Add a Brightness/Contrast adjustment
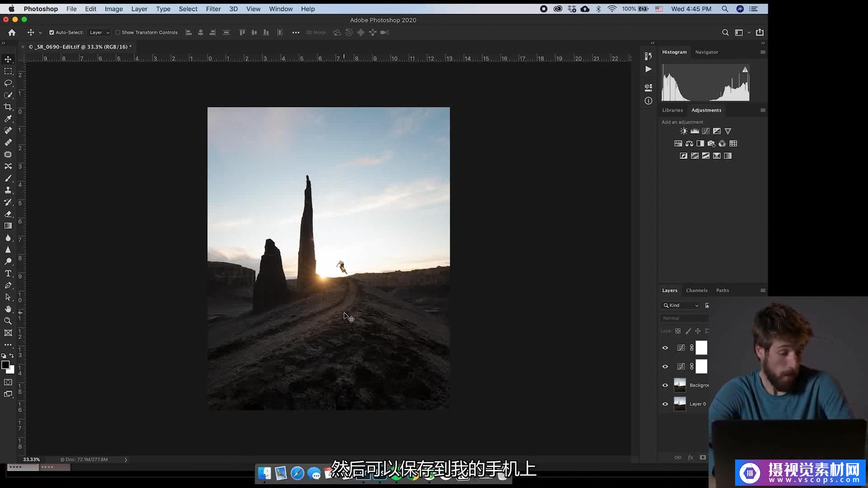The image size is (868, 488). click(x=684, y=131)
